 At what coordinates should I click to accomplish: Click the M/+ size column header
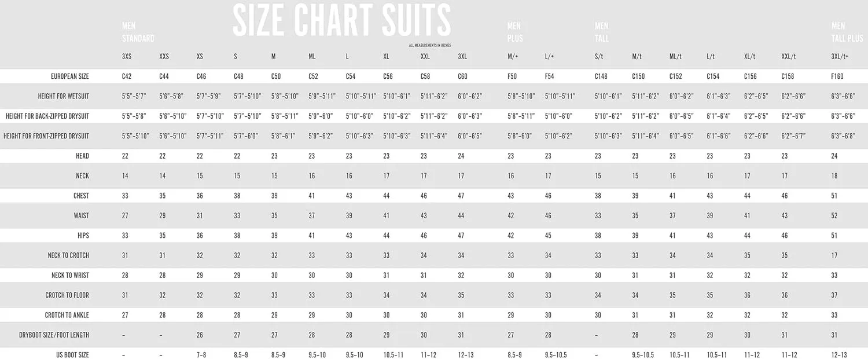[x=514, y=56]
